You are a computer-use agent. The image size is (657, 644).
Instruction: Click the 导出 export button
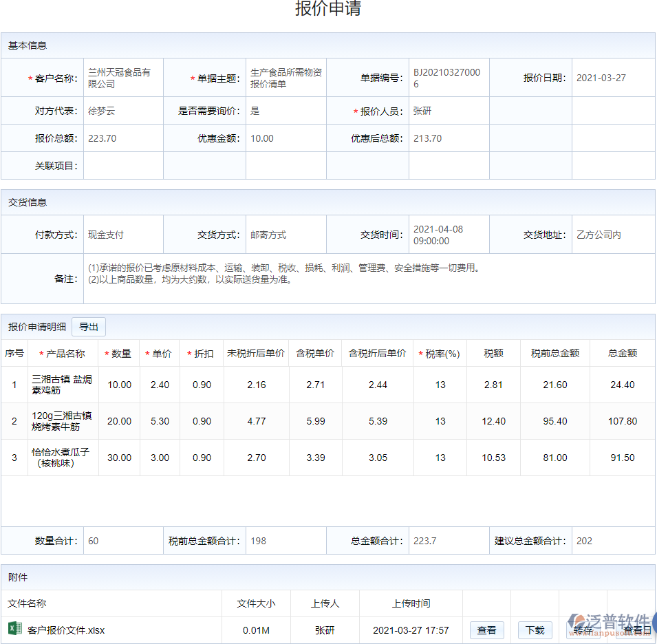click(88, 327)
